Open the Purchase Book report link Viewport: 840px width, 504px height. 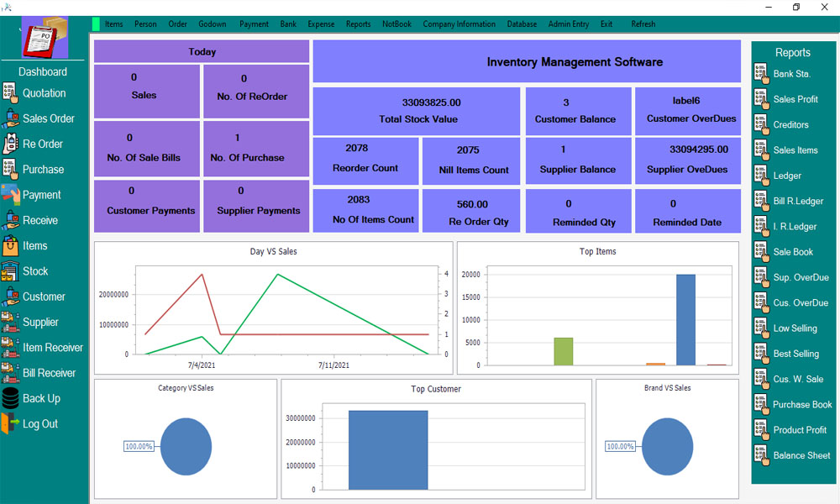click(x=802, y=404)
